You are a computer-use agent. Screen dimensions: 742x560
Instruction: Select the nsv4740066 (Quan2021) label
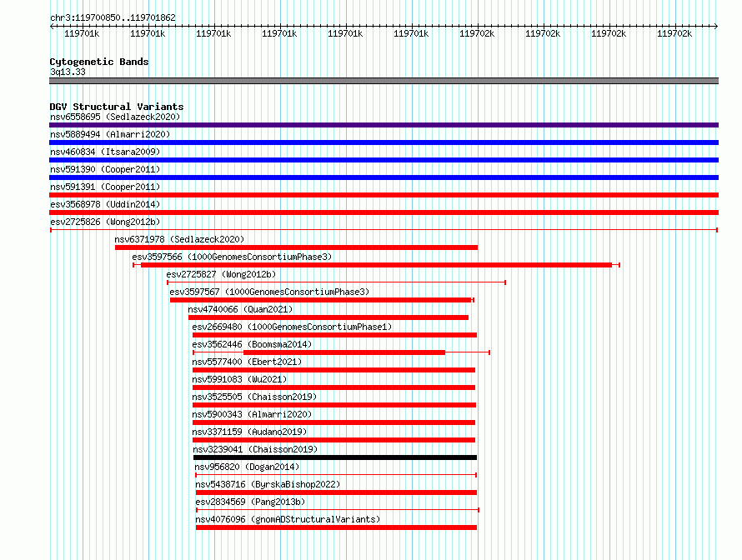240,309
